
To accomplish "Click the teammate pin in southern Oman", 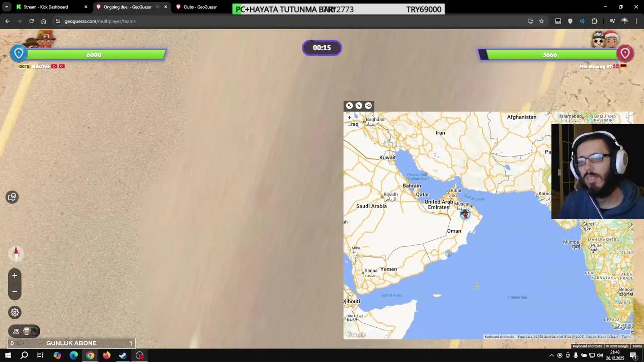I will click(x=448, y=253).
